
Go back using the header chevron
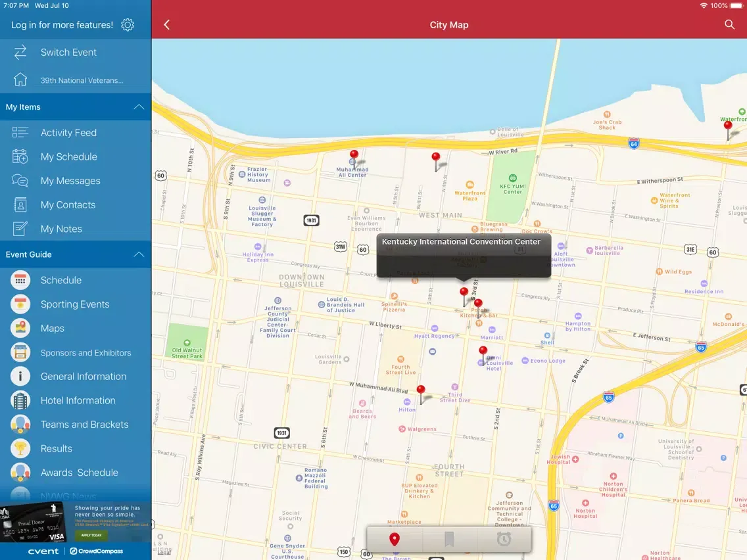coord(167,25)
